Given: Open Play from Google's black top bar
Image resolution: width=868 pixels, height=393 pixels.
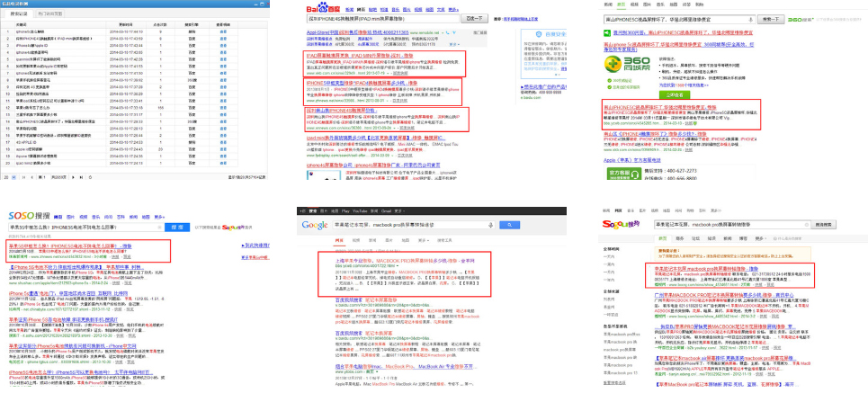Looking at the screenshot, I should coord(345,211).
